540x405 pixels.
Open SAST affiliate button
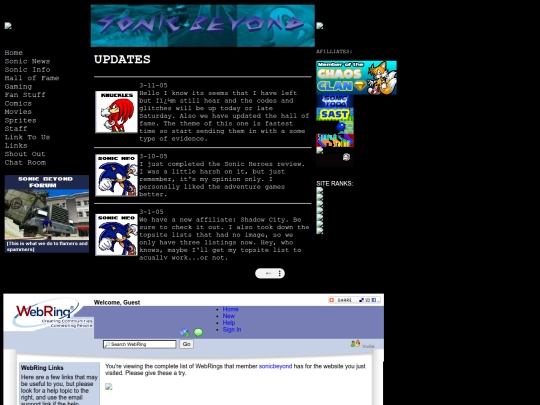(x=335, y=114)
